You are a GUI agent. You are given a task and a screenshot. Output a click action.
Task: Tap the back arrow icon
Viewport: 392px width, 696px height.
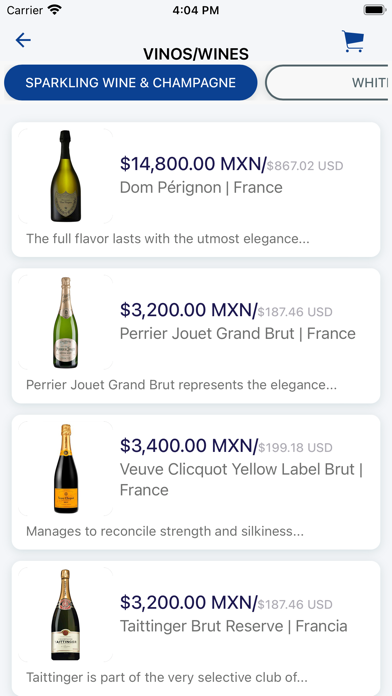pos(23,40)
